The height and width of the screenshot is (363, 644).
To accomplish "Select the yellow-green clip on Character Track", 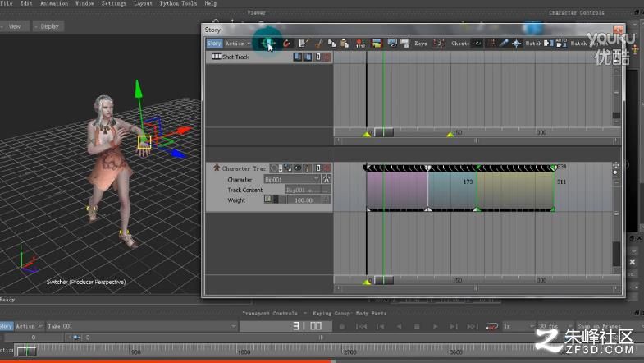I will [516, 191].
